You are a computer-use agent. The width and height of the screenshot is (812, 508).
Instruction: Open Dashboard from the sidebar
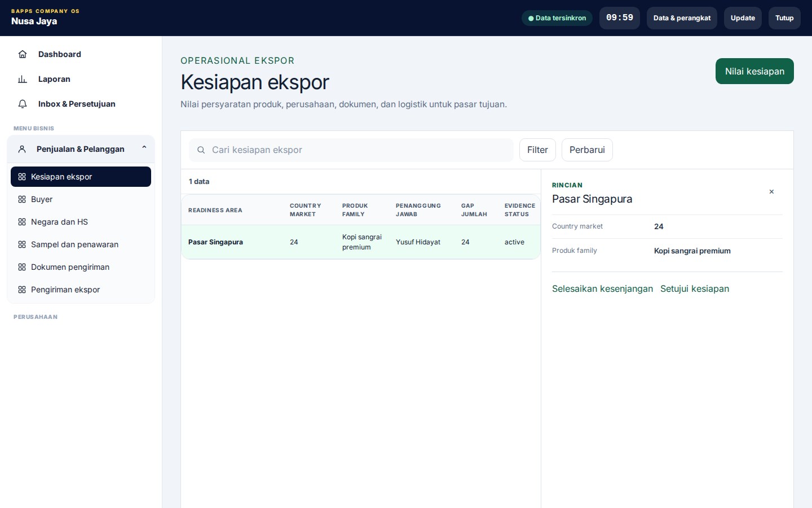81,54
